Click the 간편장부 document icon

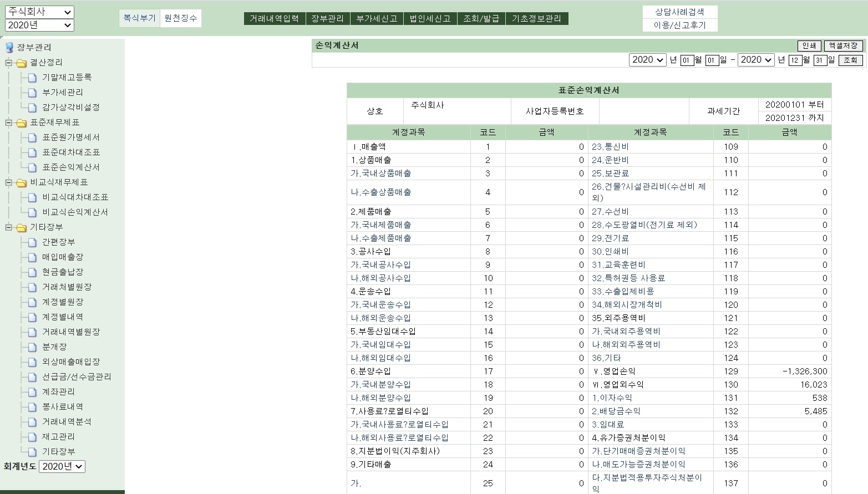[x=32, y=242]
